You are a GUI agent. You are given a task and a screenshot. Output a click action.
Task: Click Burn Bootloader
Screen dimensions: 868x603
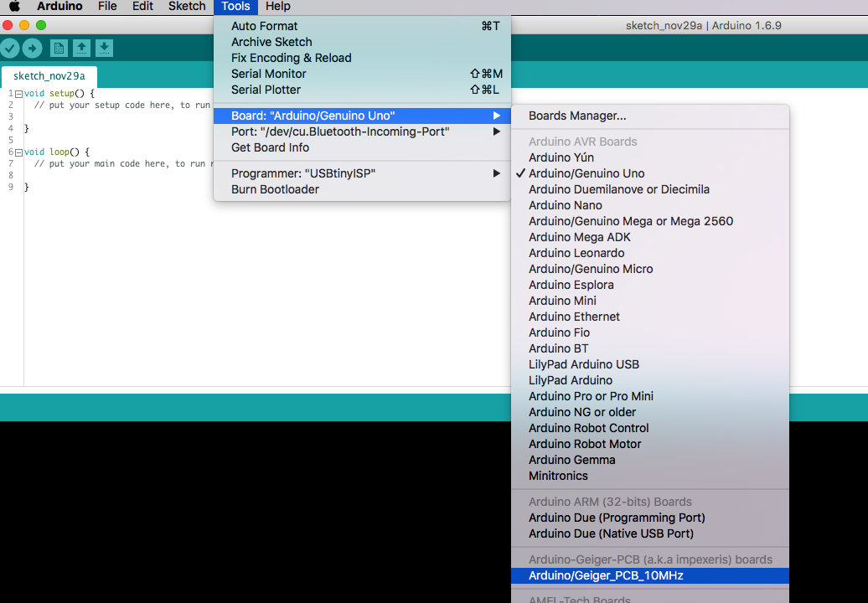pos(362,189)
